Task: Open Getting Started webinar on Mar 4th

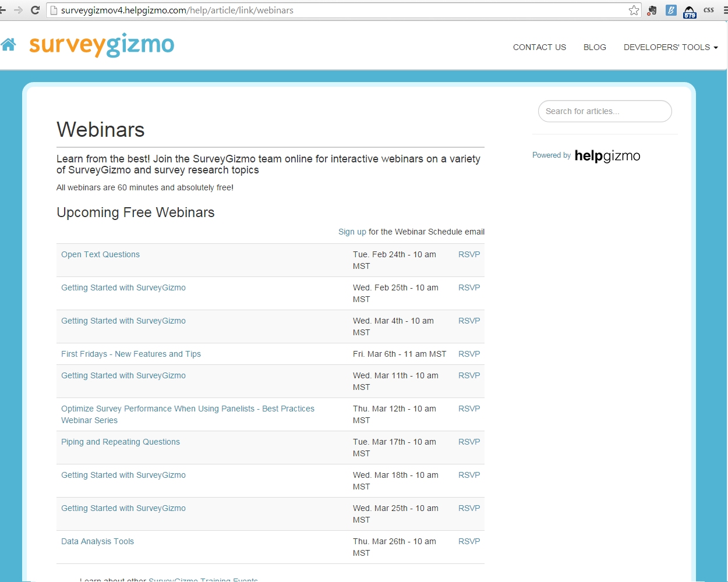Action: tap(123, 321)
